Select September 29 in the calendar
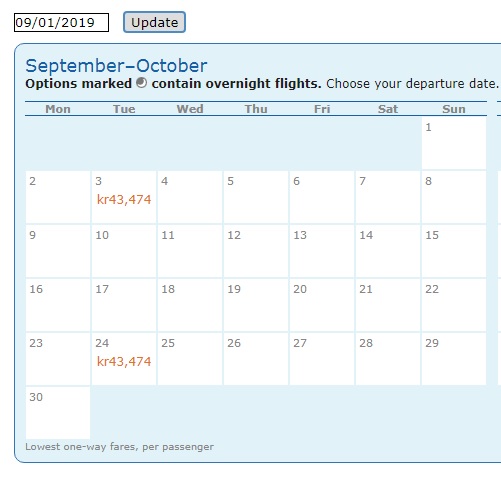This screenshot has height=479, width=501. pos(454,359)
